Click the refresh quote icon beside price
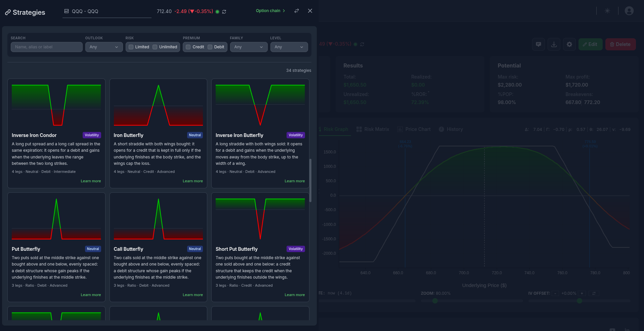This screenshot has height=331, width=644. (224, 12)
